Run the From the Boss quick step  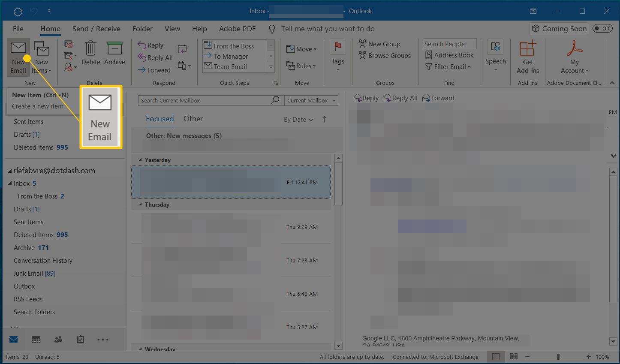pos(234,46)
